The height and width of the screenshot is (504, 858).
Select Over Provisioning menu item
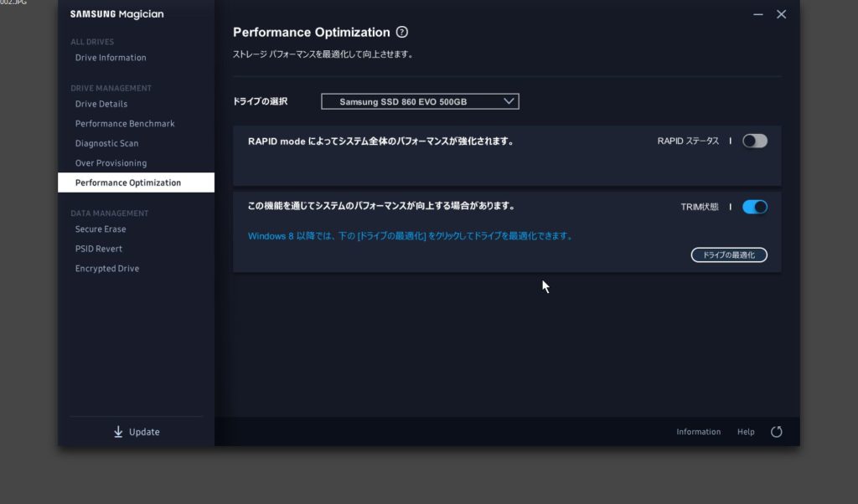pyautogui.click(x=111, y=163)
